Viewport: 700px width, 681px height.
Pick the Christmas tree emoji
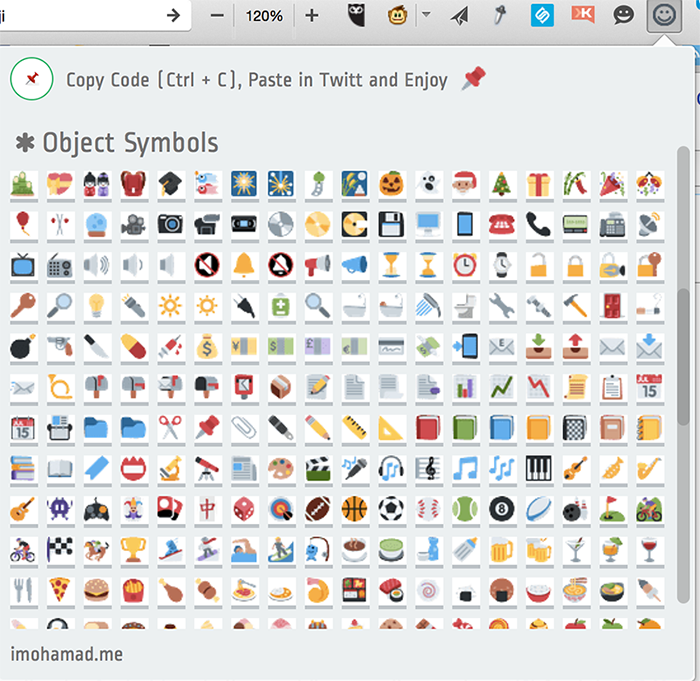pos(502,184)
